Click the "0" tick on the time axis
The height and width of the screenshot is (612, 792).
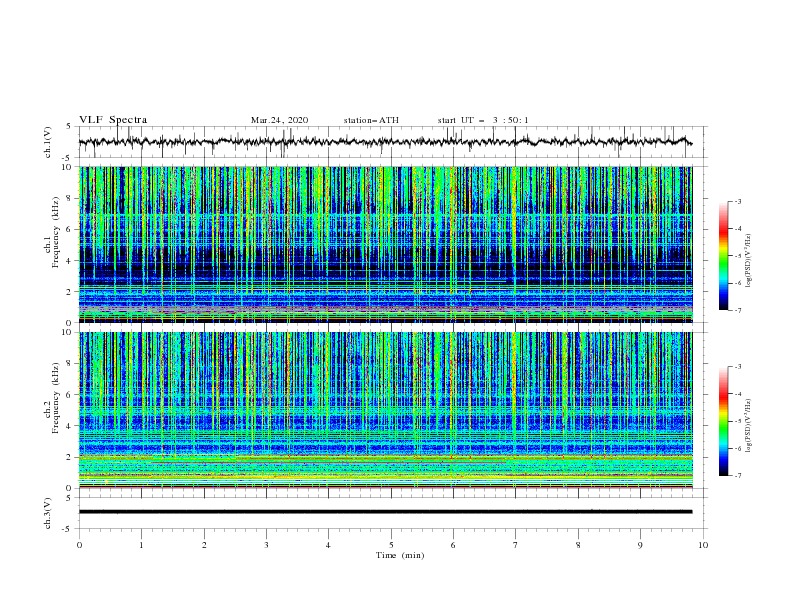coord(79,545)
